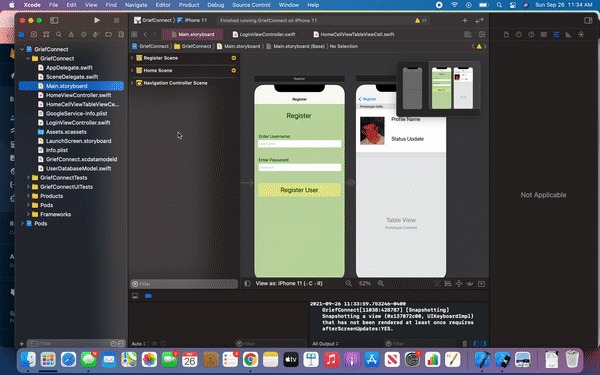Go forward with editor history arrow

tap(154, 34)
